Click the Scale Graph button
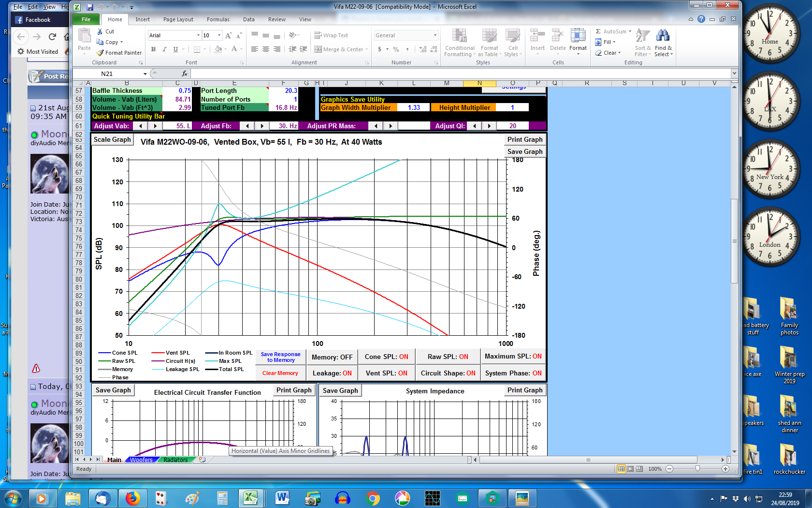This screenshot has width=812, height=508. [x=112, y=139]
